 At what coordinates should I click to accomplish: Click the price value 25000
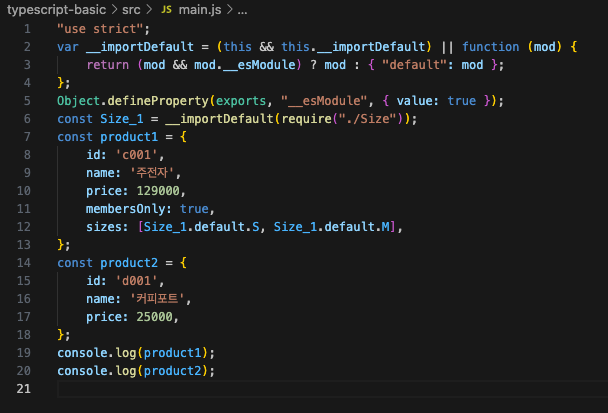pos(154,317)
